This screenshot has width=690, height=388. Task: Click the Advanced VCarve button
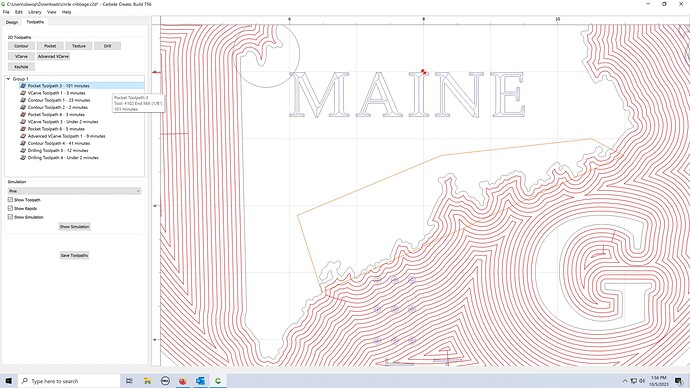(53, 56)
